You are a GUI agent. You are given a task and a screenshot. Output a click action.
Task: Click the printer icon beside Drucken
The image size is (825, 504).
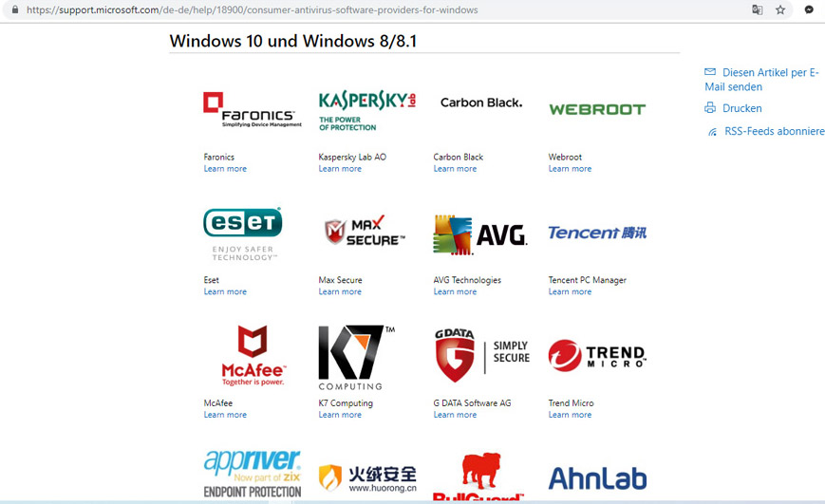click(x=710, y=108)
